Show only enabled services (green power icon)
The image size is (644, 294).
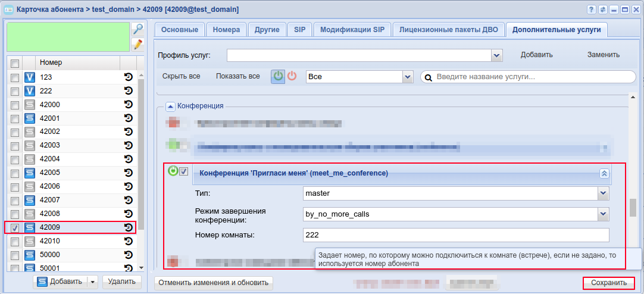pyautogui.click(x=278, y=76)
